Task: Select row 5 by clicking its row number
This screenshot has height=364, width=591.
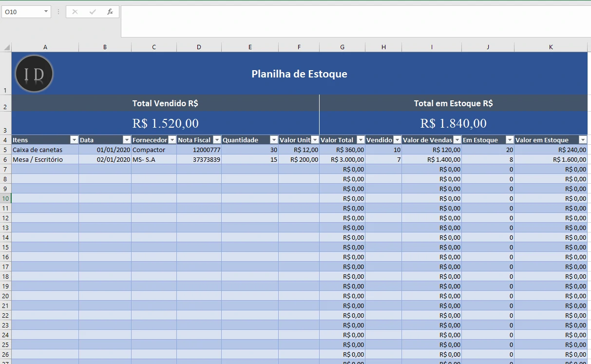Action: click(5, 150)
